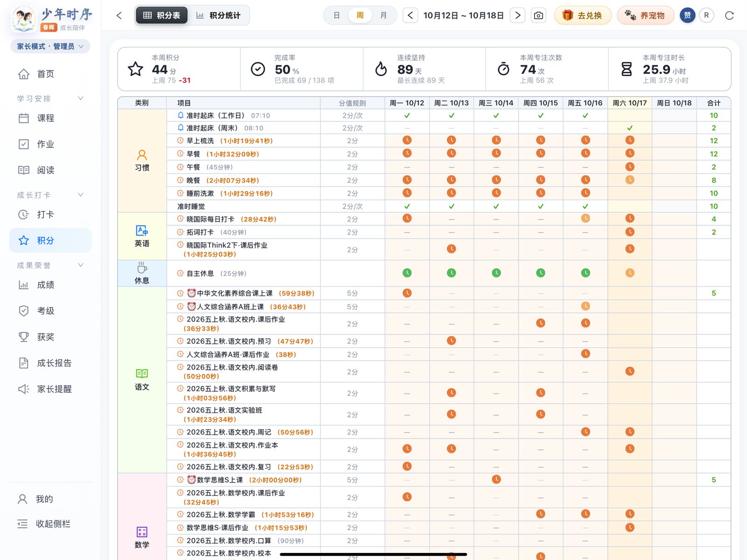Open 成长报告 in sidebar

click(x=50, y=363)
